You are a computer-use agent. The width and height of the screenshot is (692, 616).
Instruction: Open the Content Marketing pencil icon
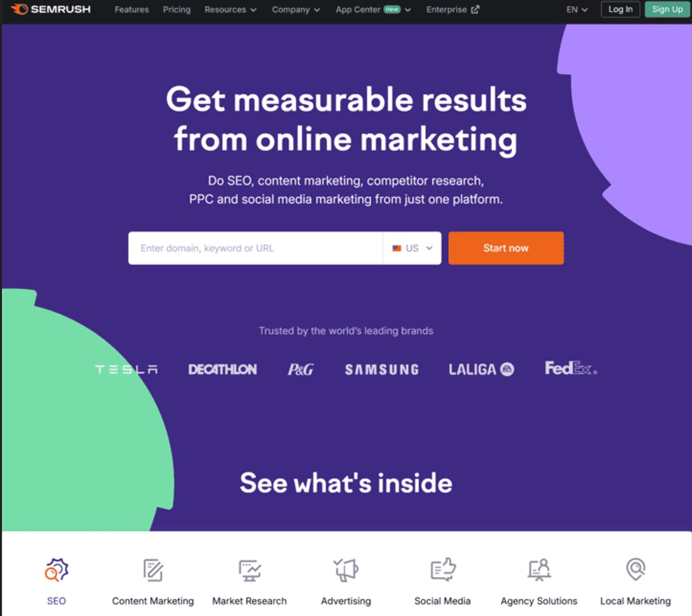153,570
